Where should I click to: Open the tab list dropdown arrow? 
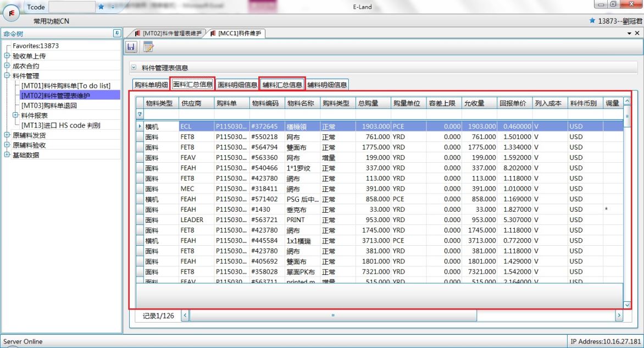click(x=630, y=34)
